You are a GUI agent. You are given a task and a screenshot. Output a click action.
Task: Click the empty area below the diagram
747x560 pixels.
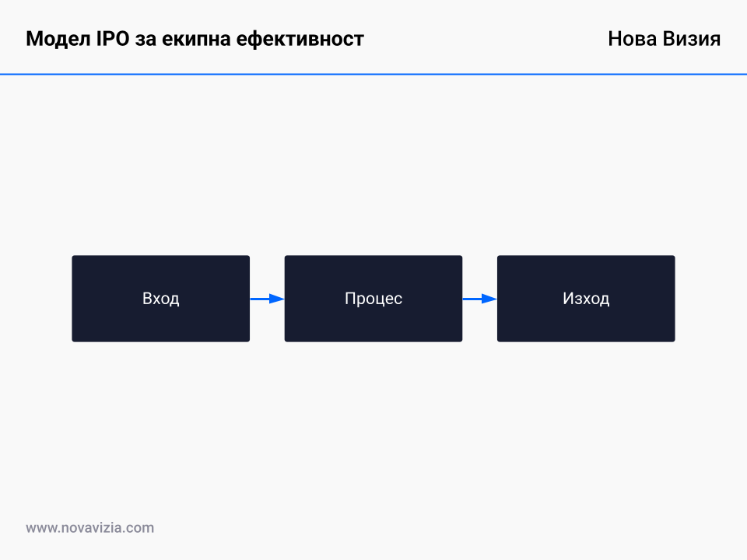coord(373,428)
